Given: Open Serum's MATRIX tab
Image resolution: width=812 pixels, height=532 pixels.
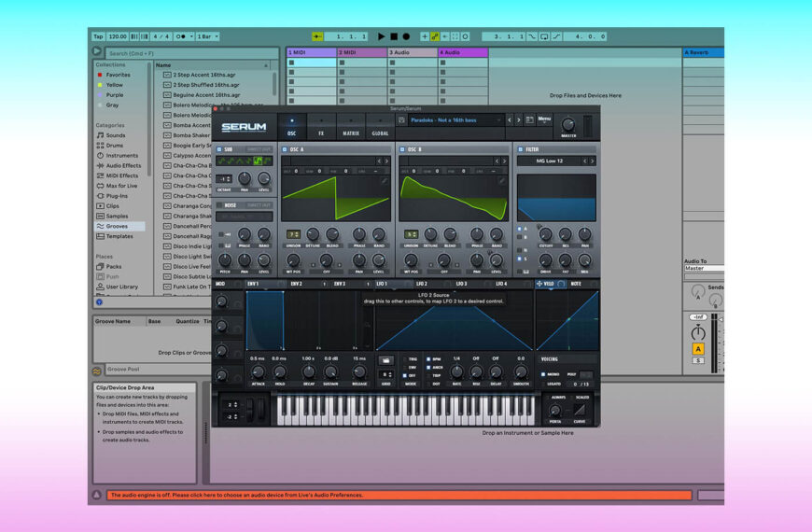Looking at the screenshot, I should click(351, 127).
